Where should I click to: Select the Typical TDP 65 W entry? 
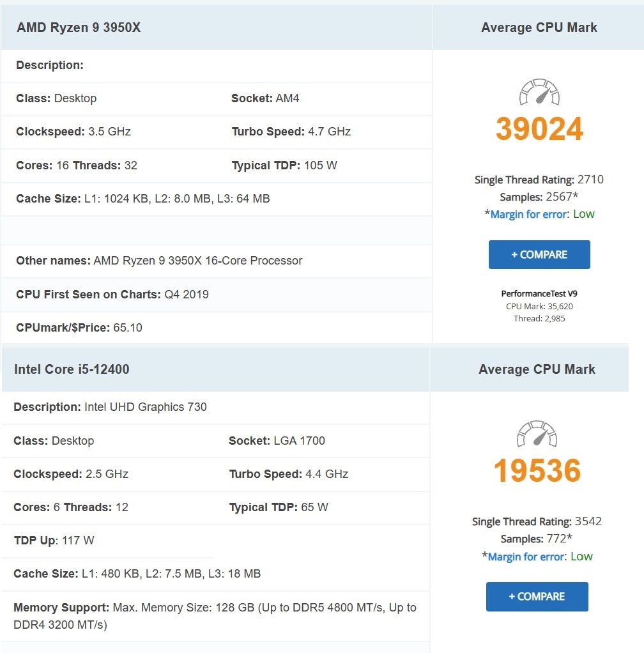[279, 507]
